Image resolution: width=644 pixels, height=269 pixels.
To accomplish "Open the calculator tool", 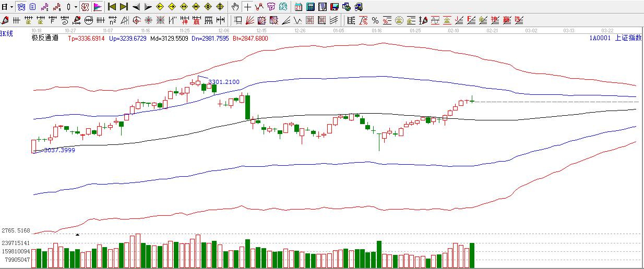I will click(x=310, y=7).
